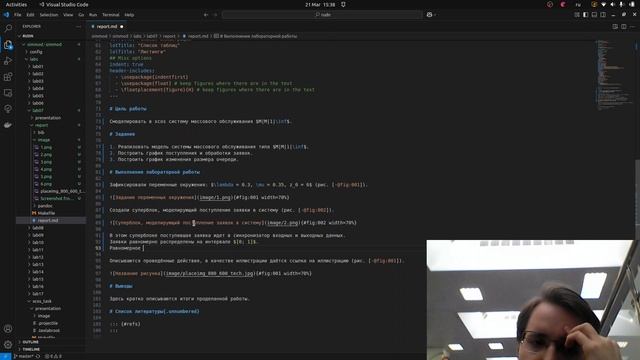Open the Edit menu

pyautogui.click(x=30, y=15)
